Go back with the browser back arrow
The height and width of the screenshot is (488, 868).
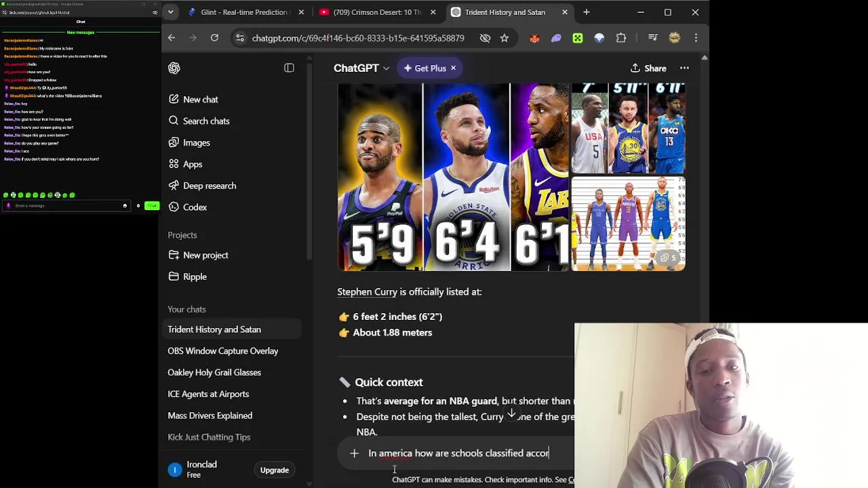click(172, 38)
